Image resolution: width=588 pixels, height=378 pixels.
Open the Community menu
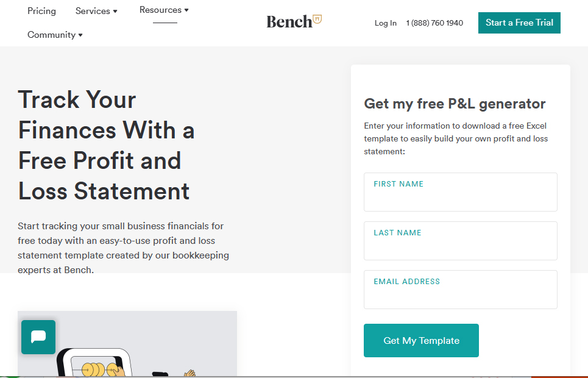(x=55, y=35)
